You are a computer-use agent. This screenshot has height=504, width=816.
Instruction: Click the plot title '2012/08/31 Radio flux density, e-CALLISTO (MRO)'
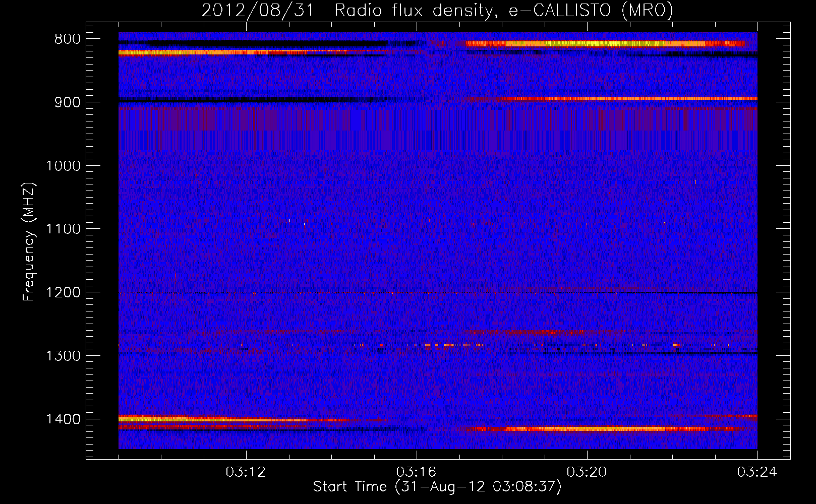[x=437, y=10]
